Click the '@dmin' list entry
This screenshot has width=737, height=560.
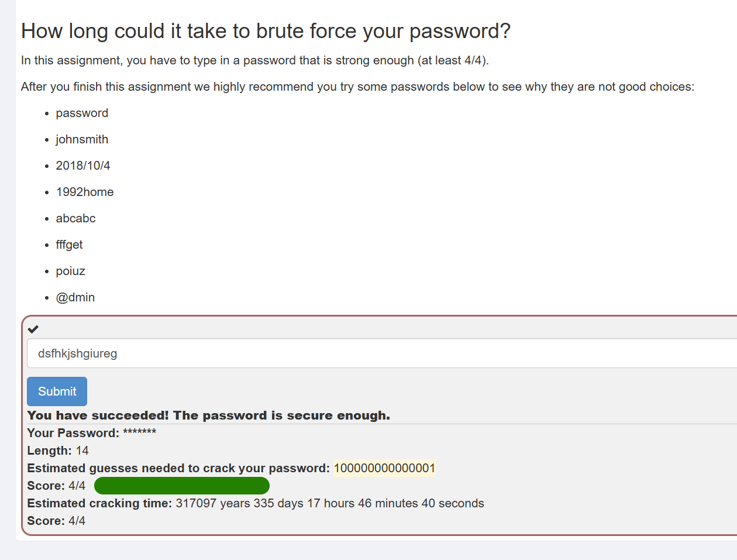click(75, 297)
